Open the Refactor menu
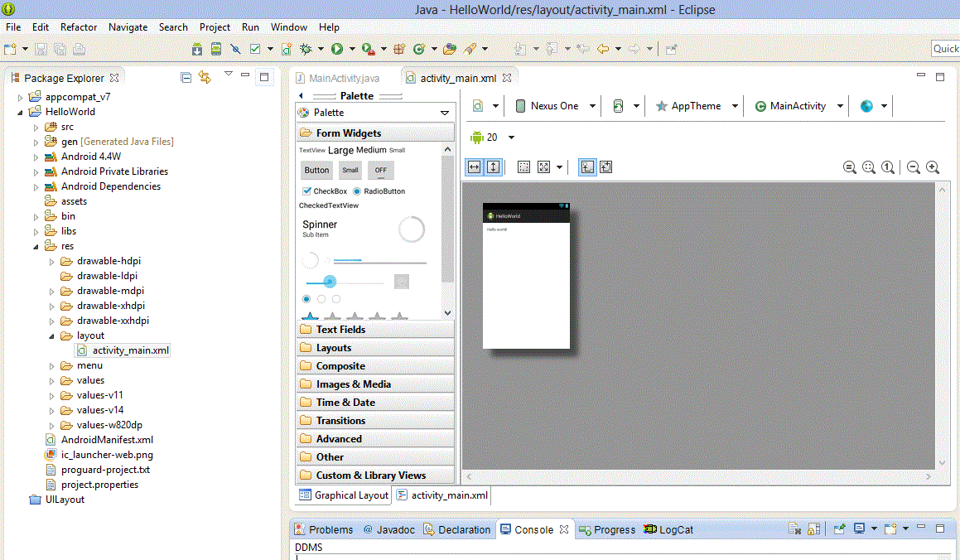This screenshot has width=960, height=560. [x=79, y=27]
